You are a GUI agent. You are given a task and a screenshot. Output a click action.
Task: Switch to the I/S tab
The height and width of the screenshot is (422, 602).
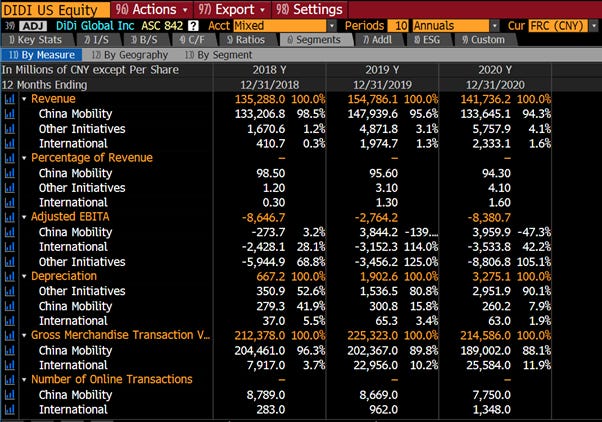[96, 40]
